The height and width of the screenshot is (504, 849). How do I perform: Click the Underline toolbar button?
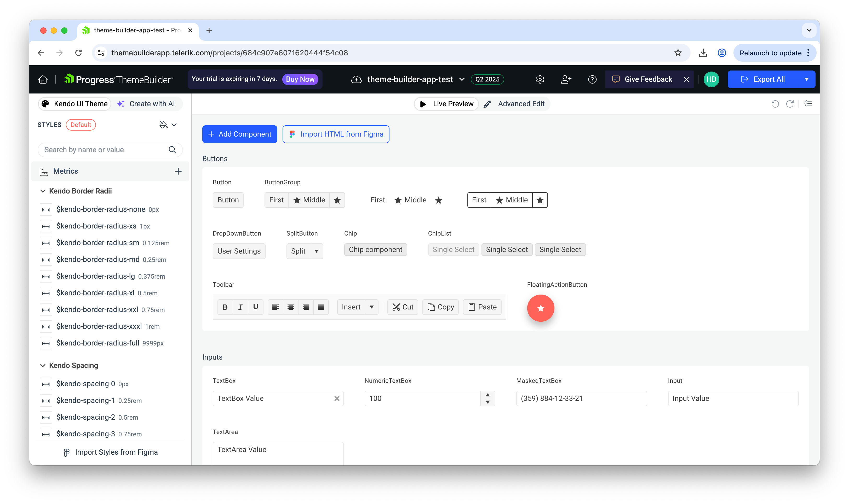(256, 307)
